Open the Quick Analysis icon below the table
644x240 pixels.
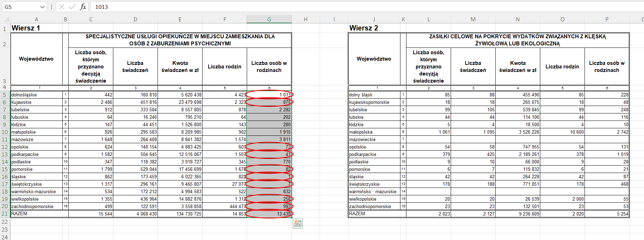[298, 223]
